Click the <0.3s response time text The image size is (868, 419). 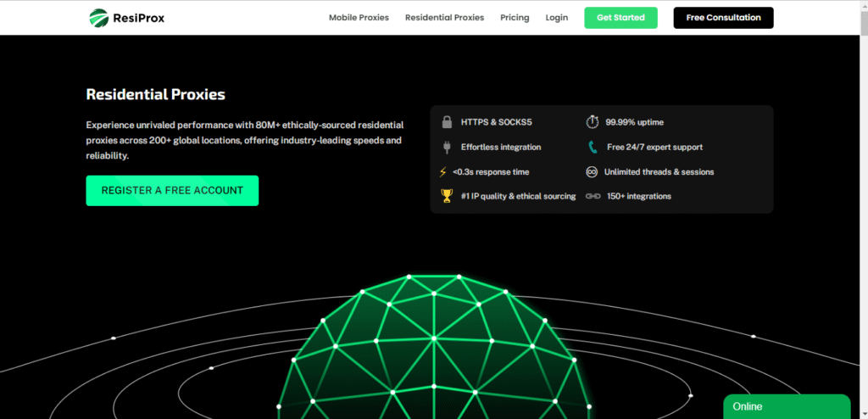(x=491, y=172)
